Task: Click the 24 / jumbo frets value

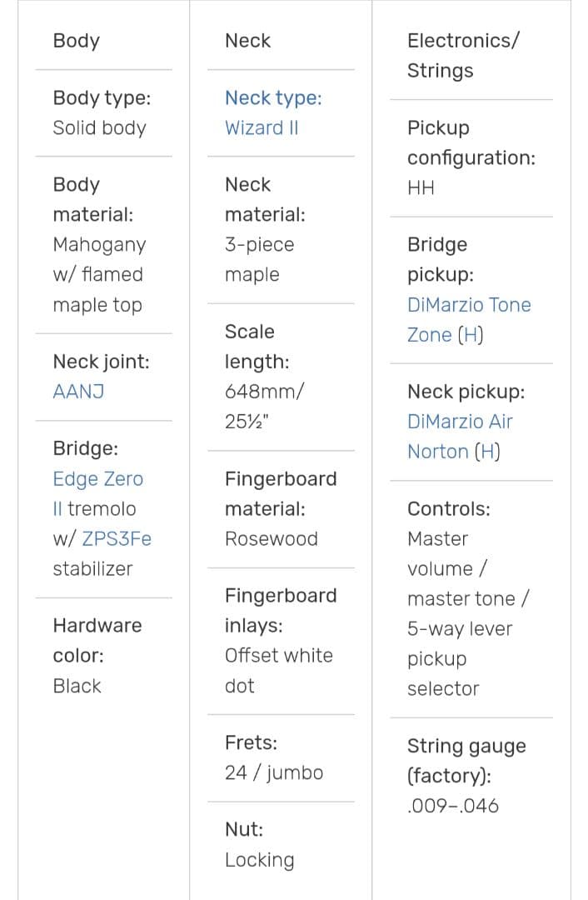Action: [x=273, y=772]
